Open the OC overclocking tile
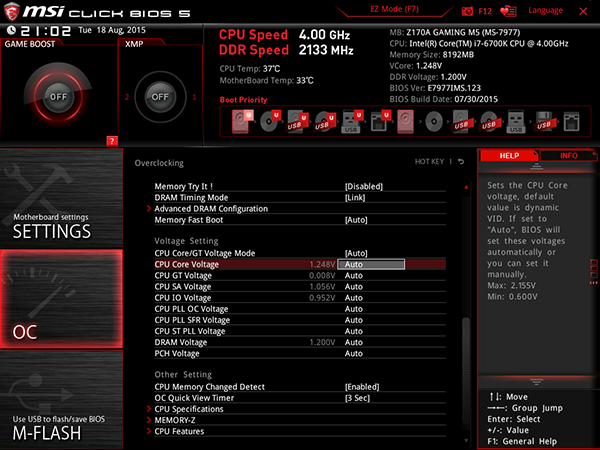Viewport: 600px width, 450px height. 61,299
